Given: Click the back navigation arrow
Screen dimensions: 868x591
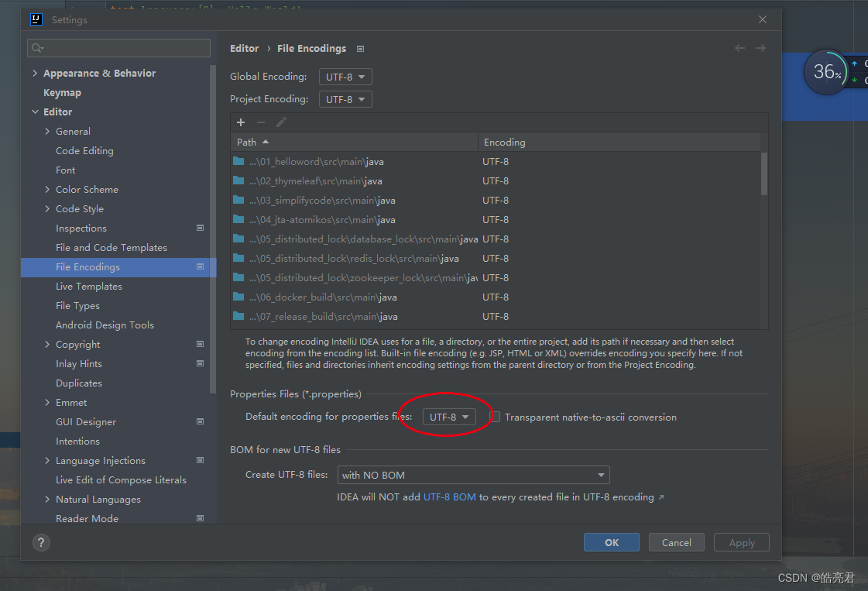Looking at the screenshot, I should coord(739,48).
